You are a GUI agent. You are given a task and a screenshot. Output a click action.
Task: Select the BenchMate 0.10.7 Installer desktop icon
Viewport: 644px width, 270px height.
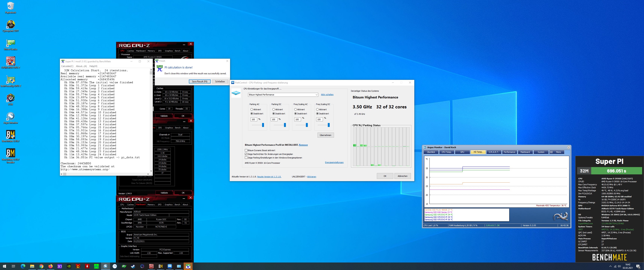(10, 156)
